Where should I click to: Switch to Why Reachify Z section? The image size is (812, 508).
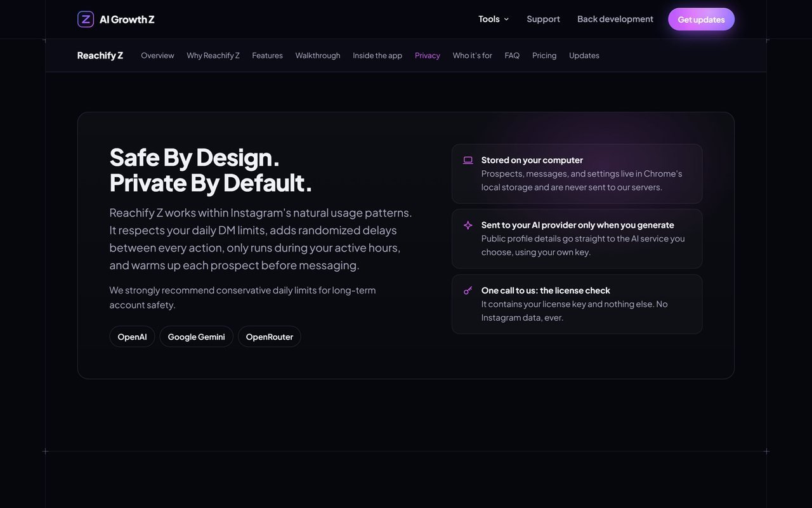pyautogui.click(x=213, y=55)
